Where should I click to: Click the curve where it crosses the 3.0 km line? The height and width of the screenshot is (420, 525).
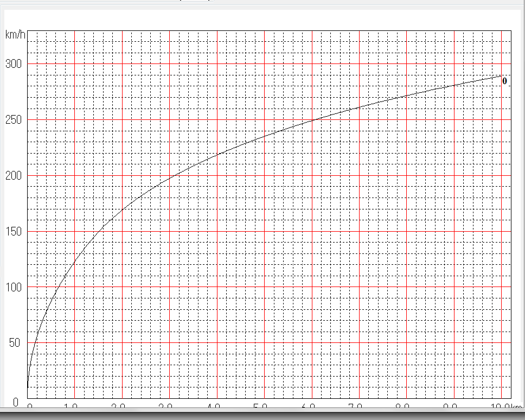pyautogui.click(x=170, y=177)
